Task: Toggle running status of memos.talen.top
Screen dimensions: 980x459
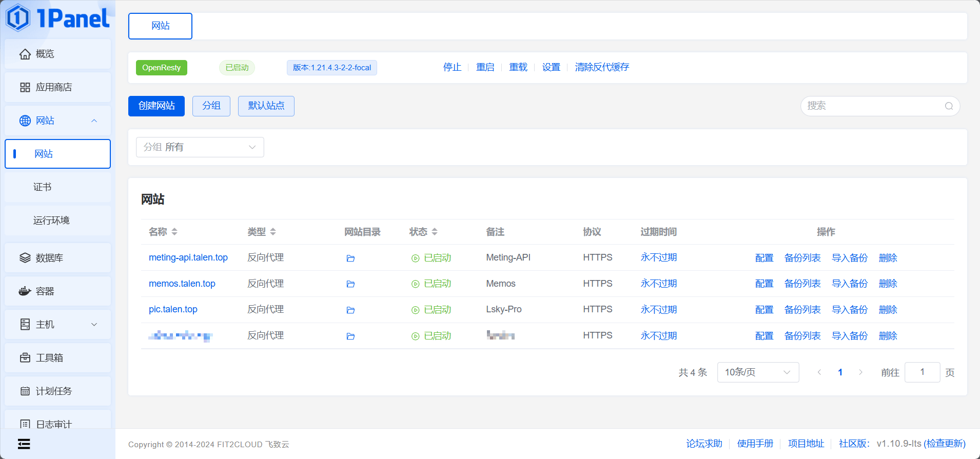Action: click(431, 284)
